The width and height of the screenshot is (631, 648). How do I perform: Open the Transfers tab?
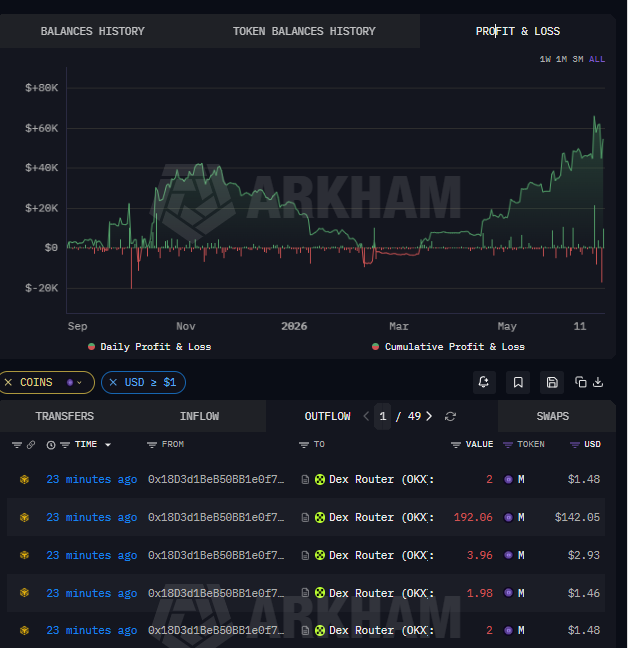(x=65, y=416)
